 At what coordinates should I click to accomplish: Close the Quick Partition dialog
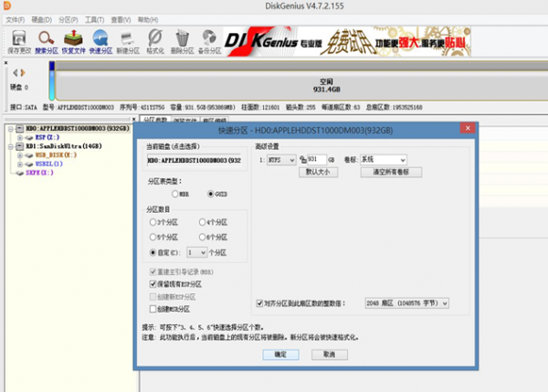click(x=468, y=128)
